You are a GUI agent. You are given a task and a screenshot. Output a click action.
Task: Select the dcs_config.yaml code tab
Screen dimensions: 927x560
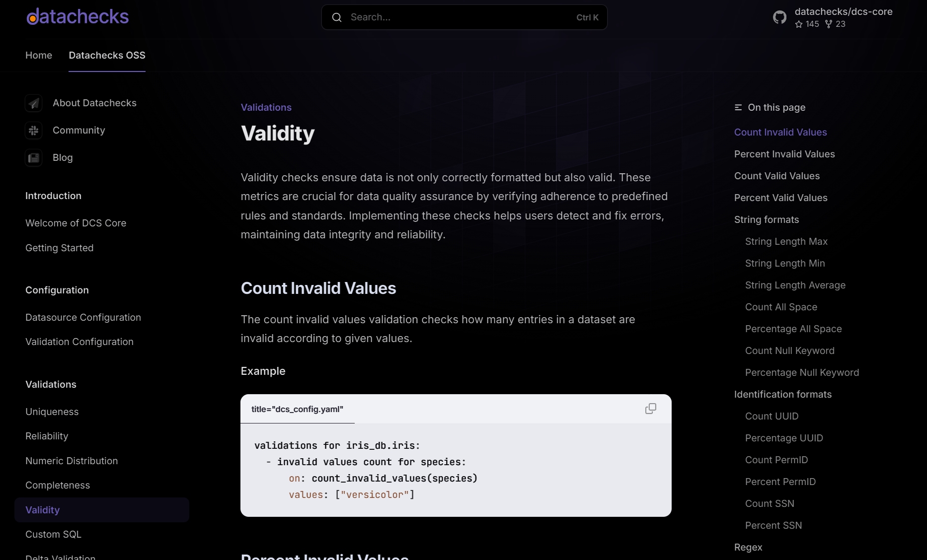[x=297, y=409]
